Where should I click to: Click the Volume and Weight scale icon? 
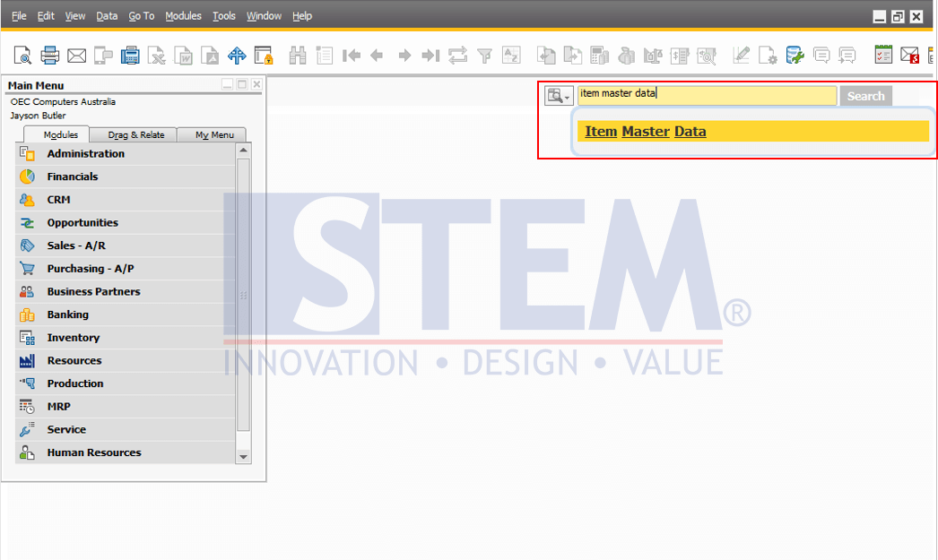[x=653, y=56]
